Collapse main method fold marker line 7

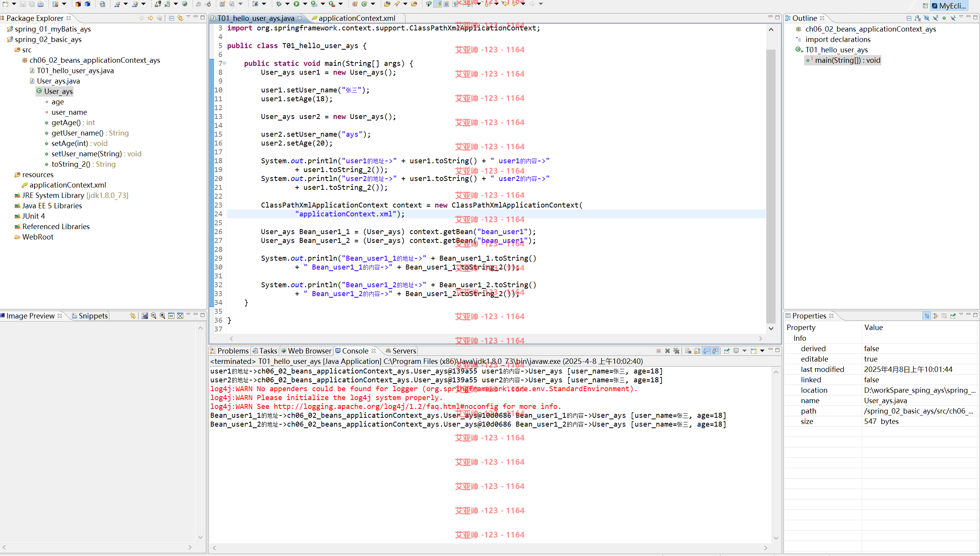click(x=224, y=63)
